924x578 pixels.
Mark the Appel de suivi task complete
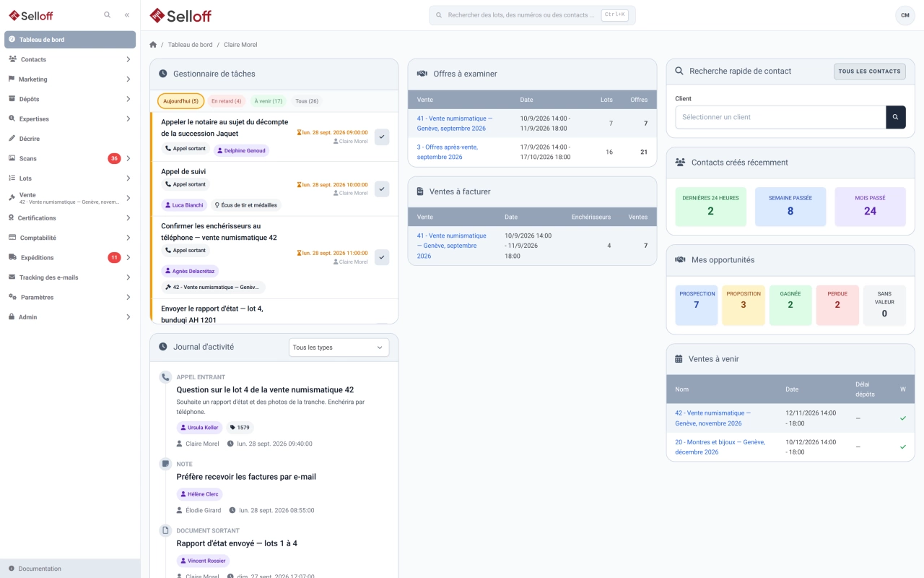[382, 189]
